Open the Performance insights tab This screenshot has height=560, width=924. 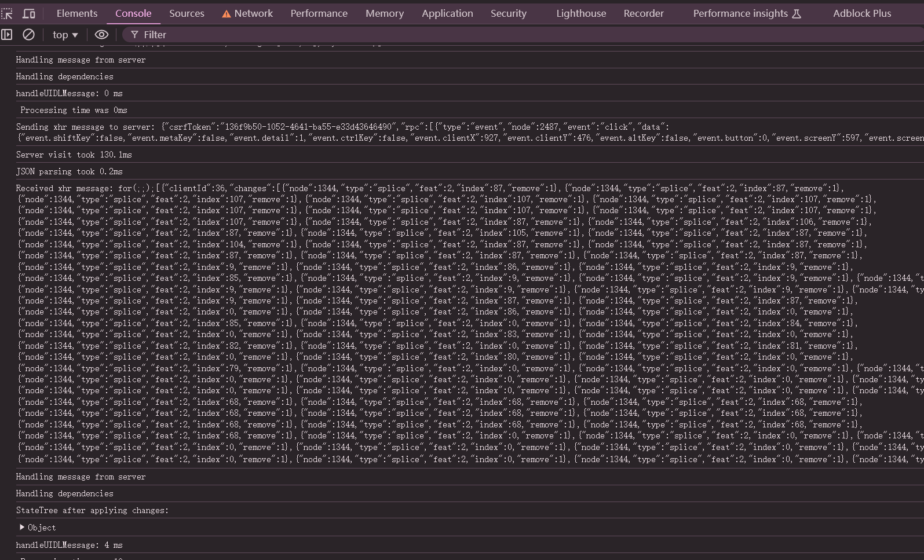point(747,13)
